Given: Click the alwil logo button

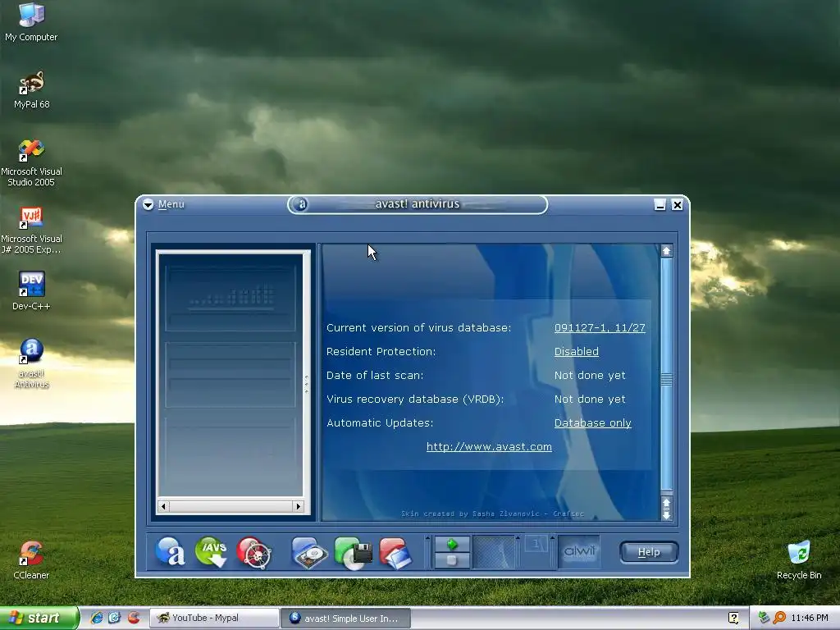Looking at the screenshot, I should pyautogui.click(x=579, y=551).
